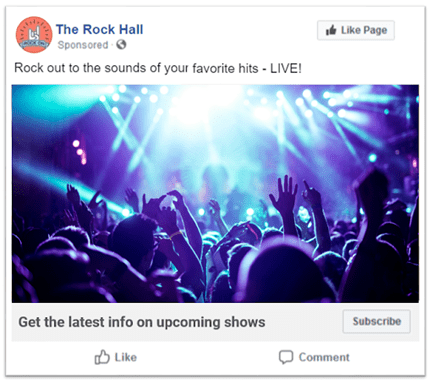Click the outlined thumbs-up Like icon

[102, 357]
